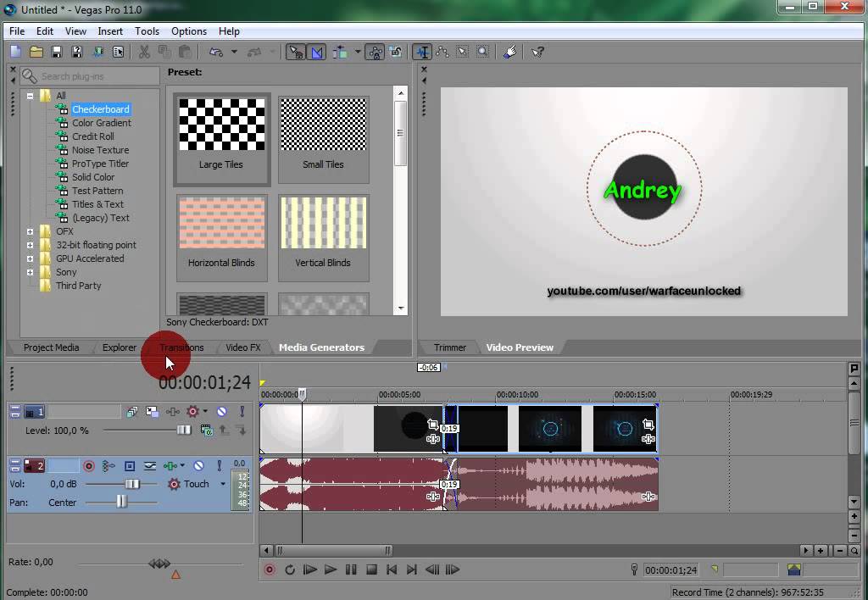Screen dimensions: 868x600
Task: Click the Arm for Record icon on track 2
Action: coord(88,466)
